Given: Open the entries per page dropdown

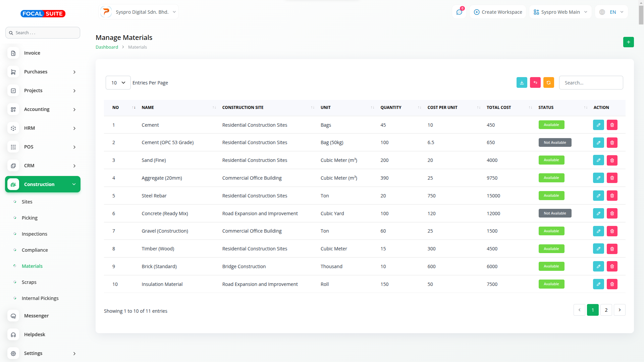Looking at the screenshot, I should (118, 83).
